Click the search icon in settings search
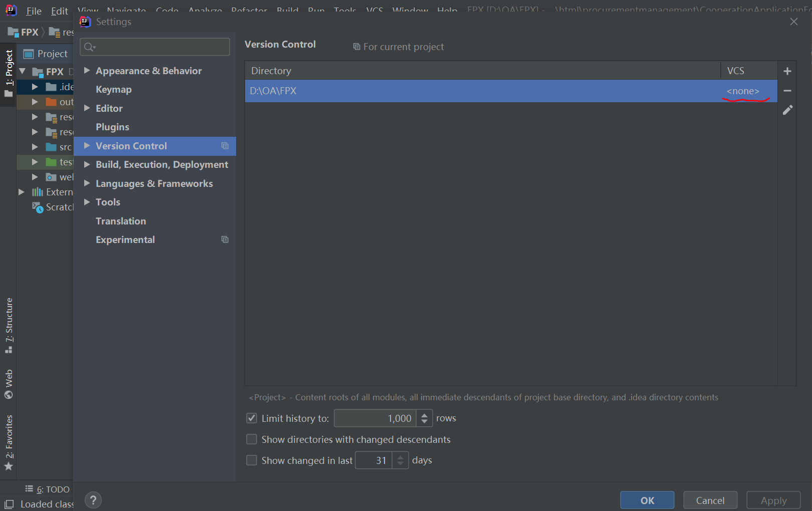This screenshot has height=511, width=812. pos(89,47)
